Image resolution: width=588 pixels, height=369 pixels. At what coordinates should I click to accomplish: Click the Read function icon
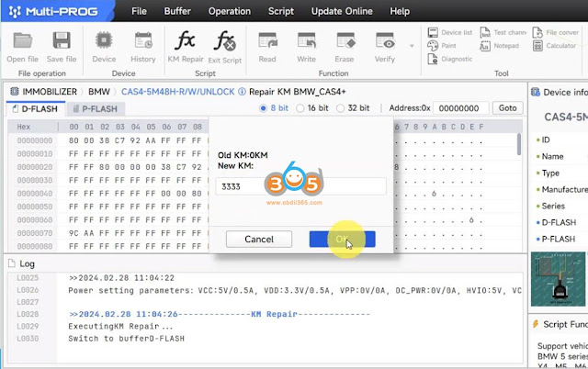pos(267,40)
